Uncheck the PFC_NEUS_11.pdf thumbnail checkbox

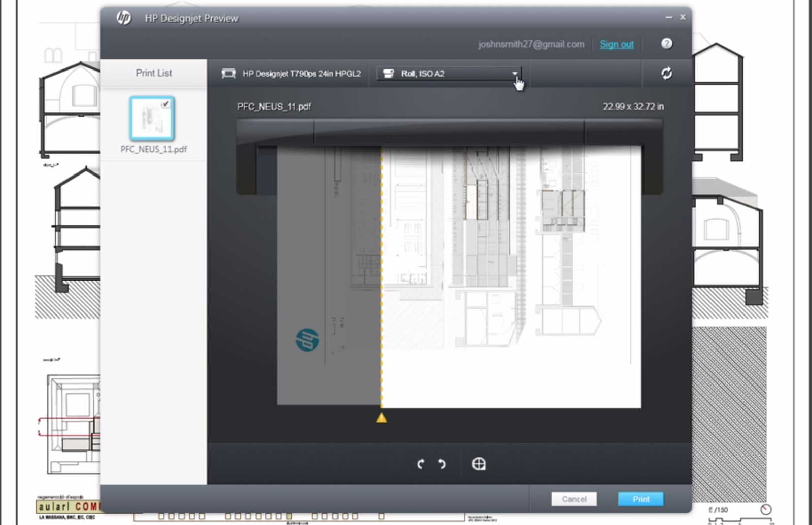[165, 103]
